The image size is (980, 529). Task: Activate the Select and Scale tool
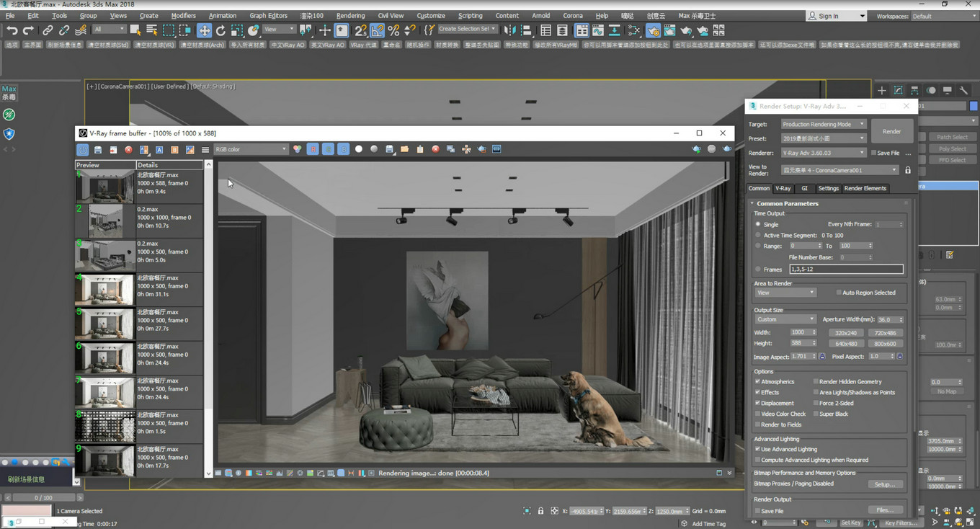(236, 30)
